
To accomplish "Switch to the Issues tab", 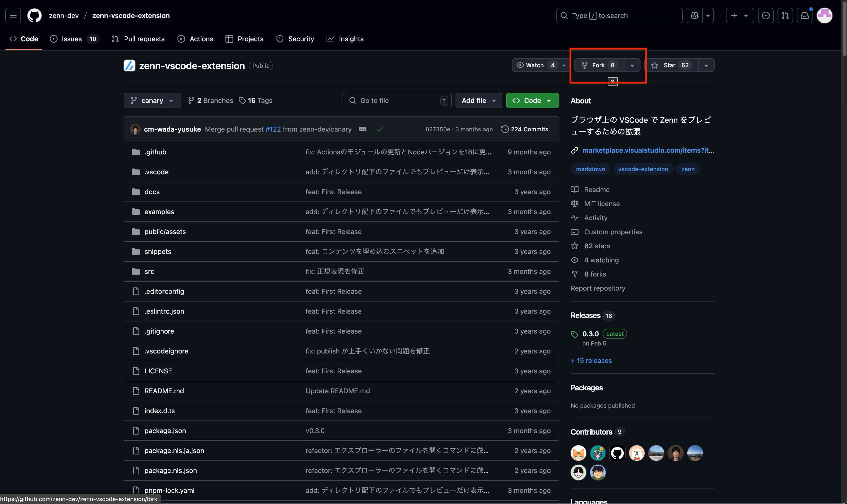I will pos(72,39).
